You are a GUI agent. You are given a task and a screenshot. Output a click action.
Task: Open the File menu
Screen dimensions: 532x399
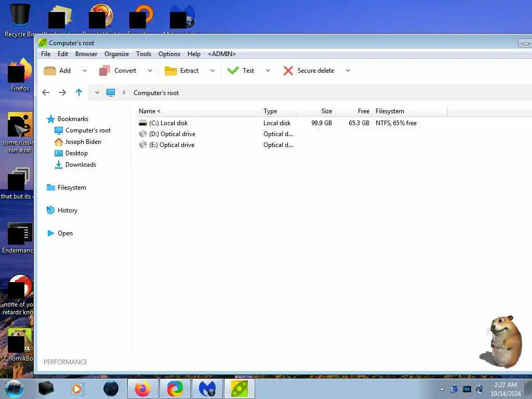tap(46, 54)
